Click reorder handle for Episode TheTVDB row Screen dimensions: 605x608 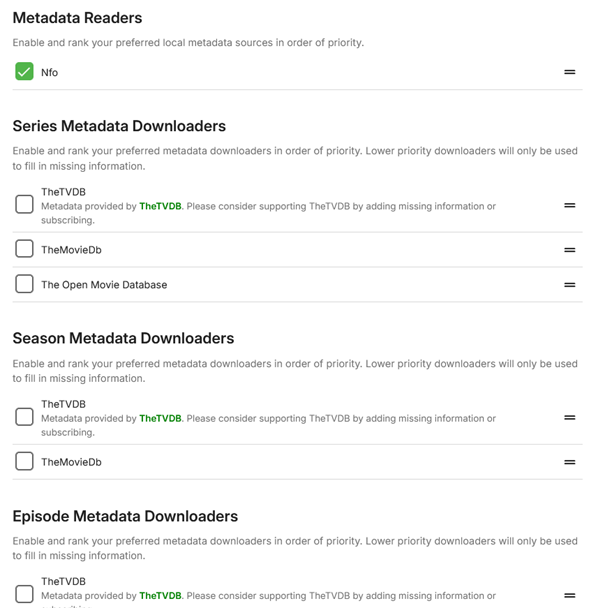tap(569, 595)
